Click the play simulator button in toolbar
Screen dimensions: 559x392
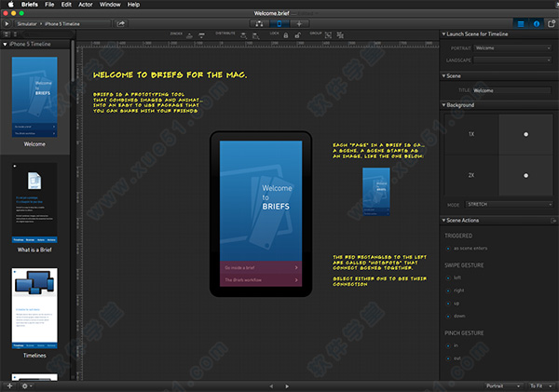(7, 24)
